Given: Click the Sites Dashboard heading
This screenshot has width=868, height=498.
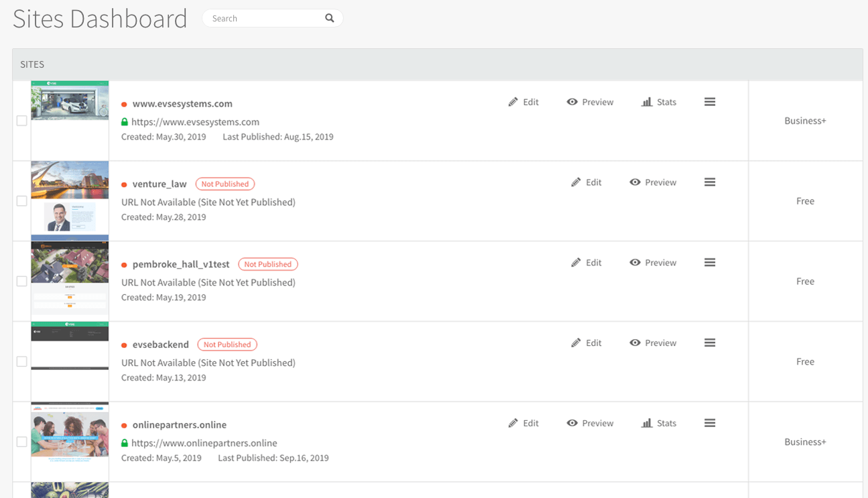Looking at the screenshot, I should coord(100,19).
